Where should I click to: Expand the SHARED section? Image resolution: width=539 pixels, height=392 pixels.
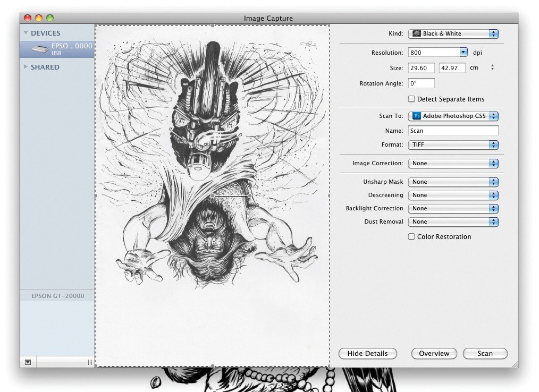click(x=26, y=66)
